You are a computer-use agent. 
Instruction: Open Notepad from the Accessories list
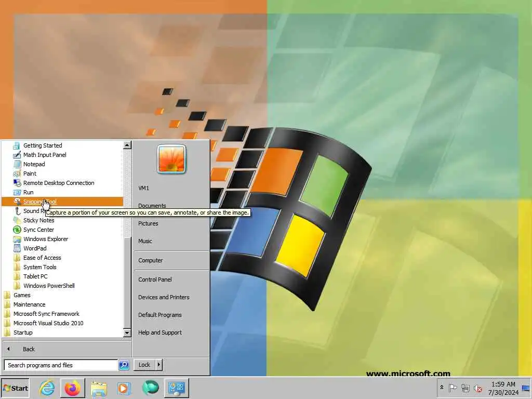(34, 164)
